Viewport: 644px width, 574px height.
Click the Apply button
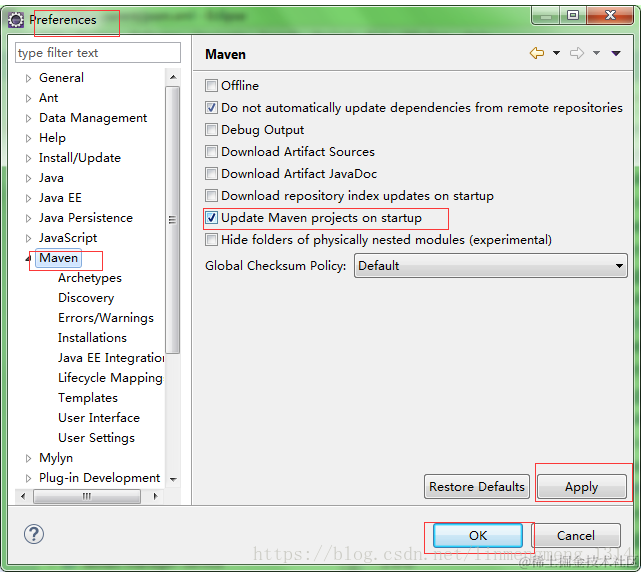tap(583, 488)
